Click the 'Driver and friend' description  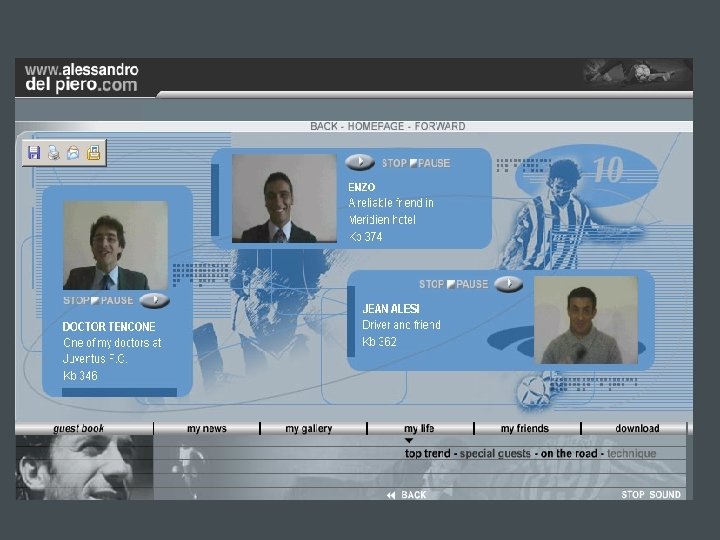click(x=401, y=325)
